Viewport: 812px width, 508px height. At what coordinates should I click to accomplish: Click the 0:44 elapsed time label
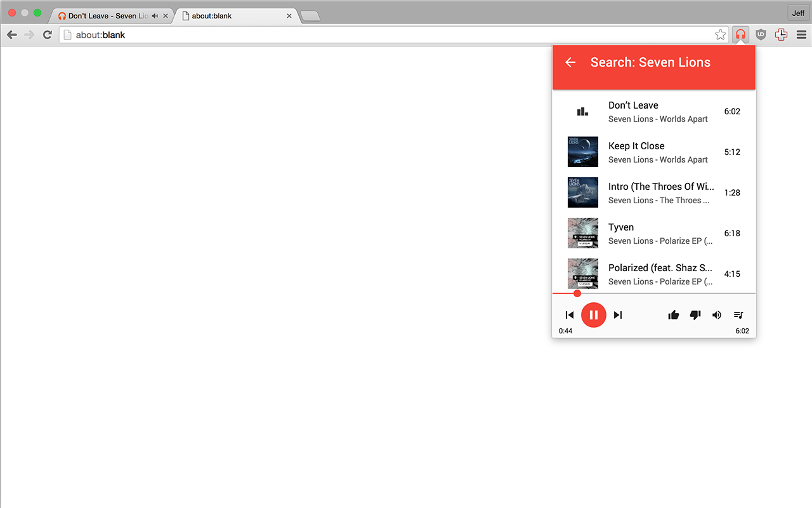[x=565, y=331]
